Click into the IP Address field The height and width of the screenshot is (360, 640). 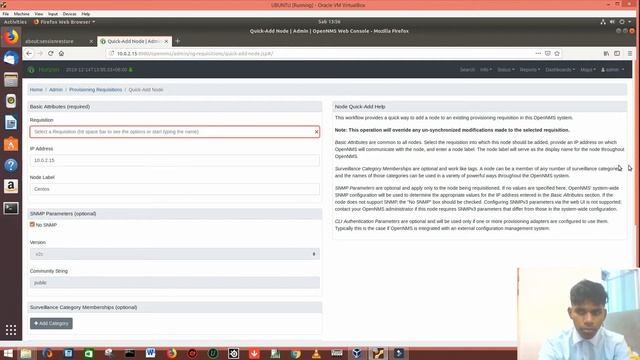point(175,160)
